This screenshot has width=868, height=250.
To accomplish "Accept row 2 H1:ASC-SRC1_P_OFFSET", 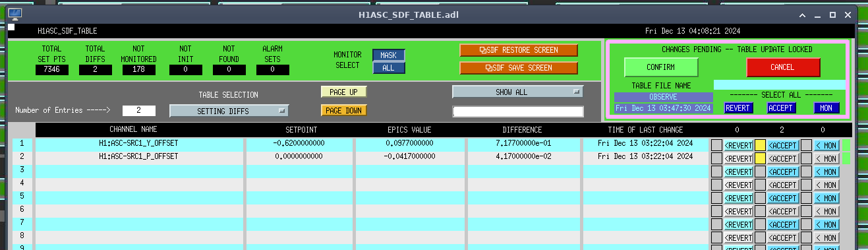I will coord(783,158).
